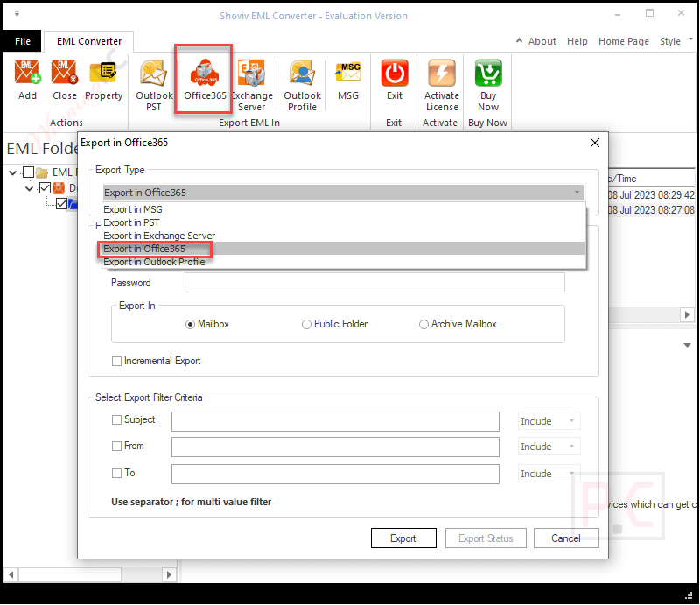Select Exchange Server export icon
The height and width of the screenshot is (605, 700).
tap(251, 73)
